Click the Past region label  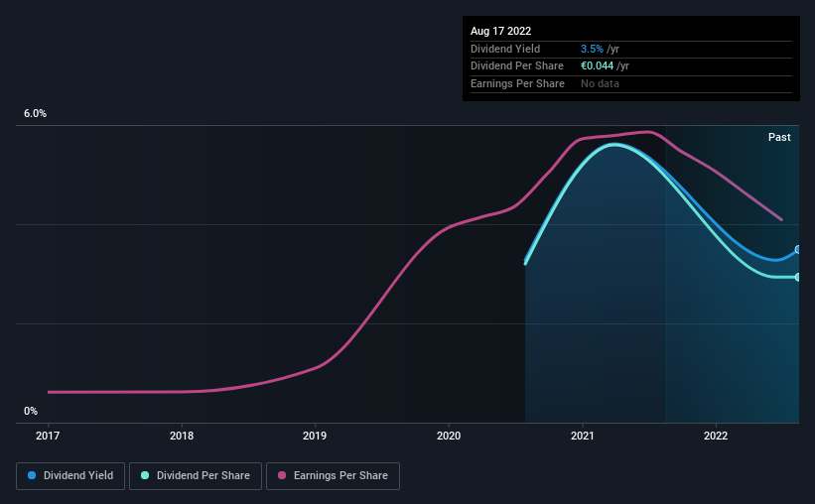pyautogui.click(x=779, y=137)
